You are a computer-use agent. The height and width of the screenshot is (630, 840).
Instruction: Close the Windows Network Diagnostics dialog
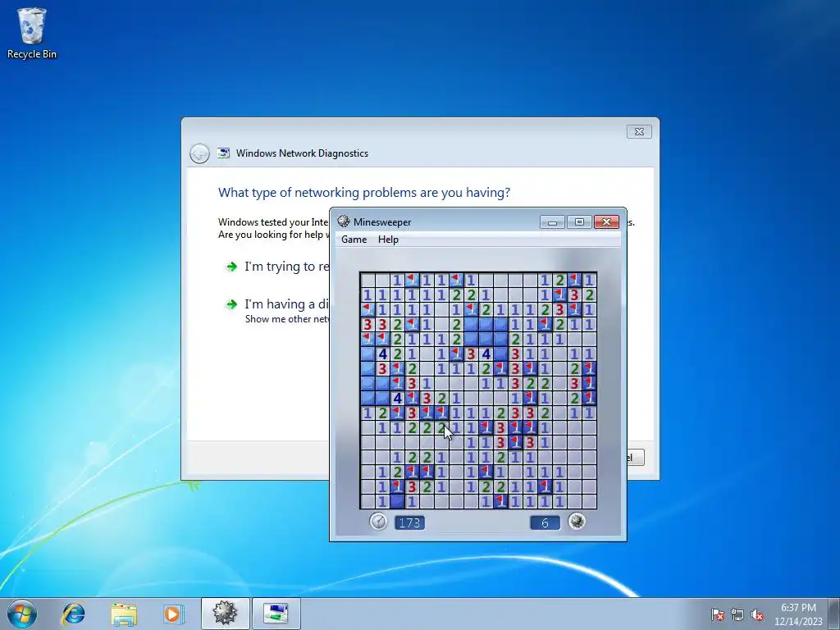(x=639, y=132)
